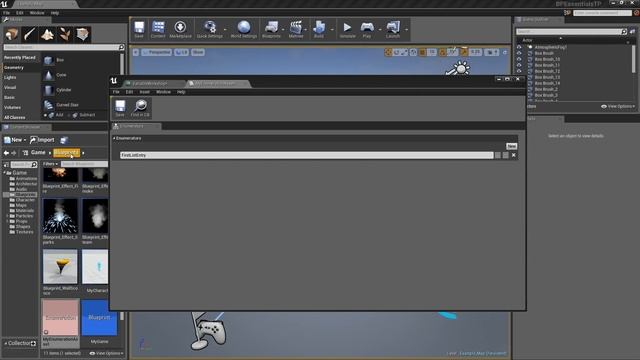640x360 pixels.
Task: Open View Options in content browser
Action: (x=106, y=353)
